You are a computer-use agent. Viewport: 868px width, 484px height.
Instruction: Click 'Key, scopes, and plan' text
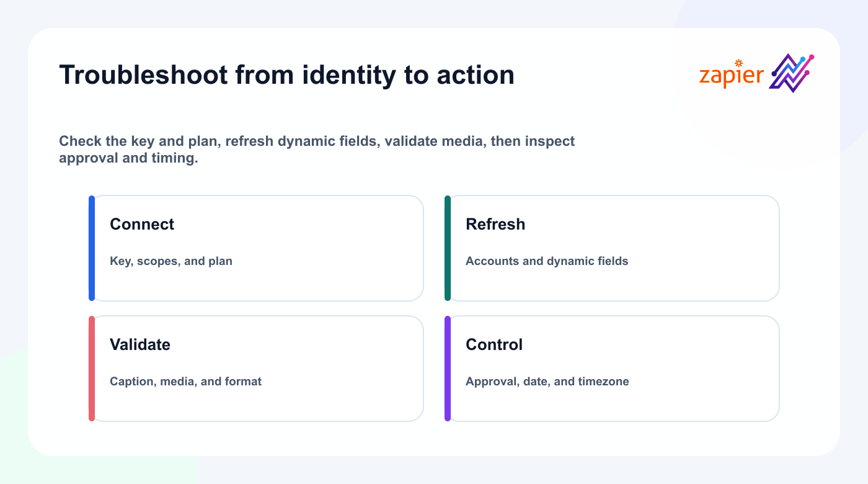pyautogui.click(x=171, y=261)
